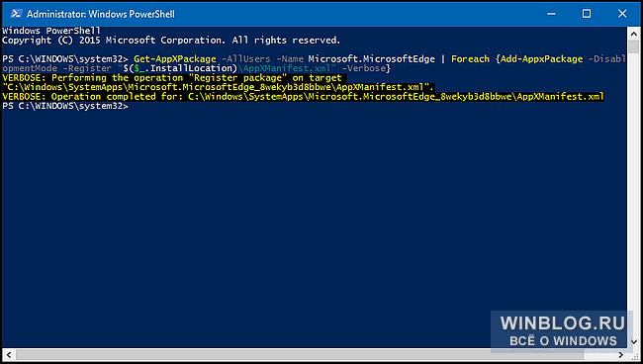The image size is (643, 364).
Task: Click the horizontal scrollbar thumb
Action: tap(300, 354)
